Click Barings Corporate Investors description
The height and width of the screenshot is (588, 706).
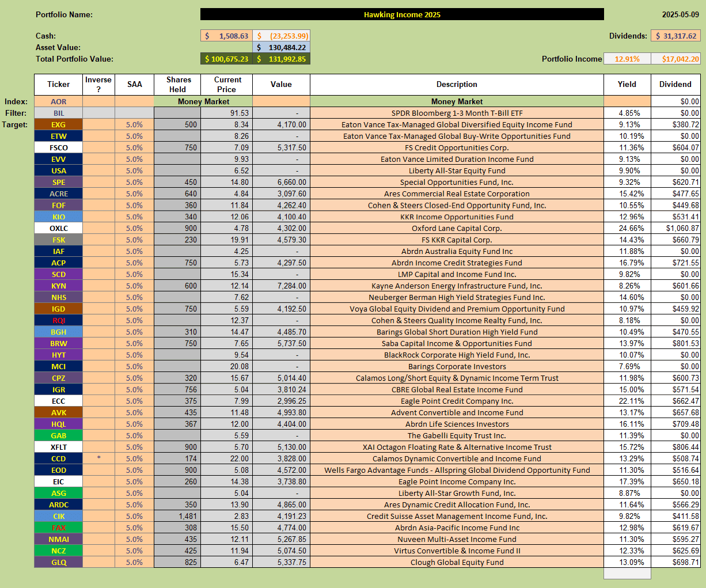click(x=457, y=366)
